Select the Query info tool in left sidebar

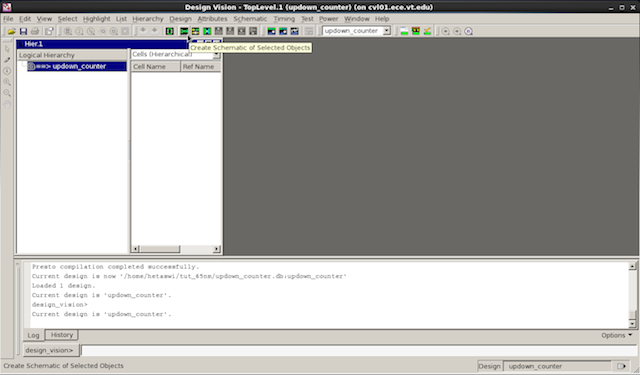tap(7, 71)
